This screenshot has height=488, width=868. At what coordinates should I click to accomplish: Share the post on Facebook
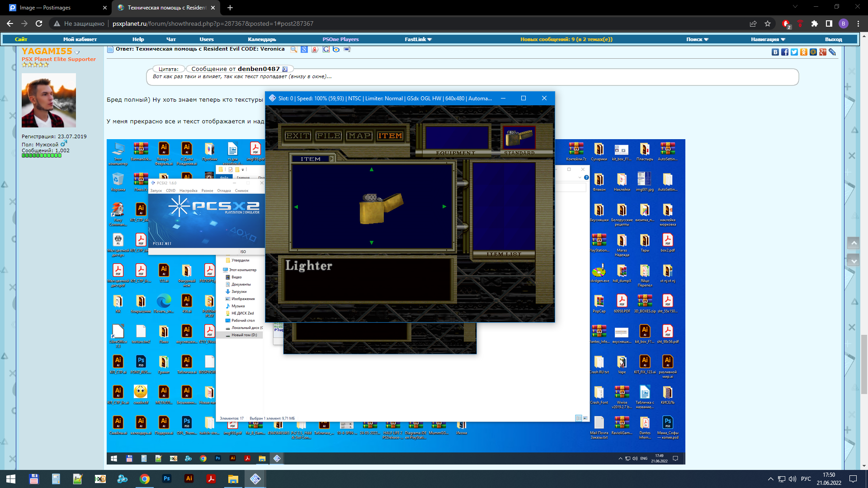(x=785, y=52)
